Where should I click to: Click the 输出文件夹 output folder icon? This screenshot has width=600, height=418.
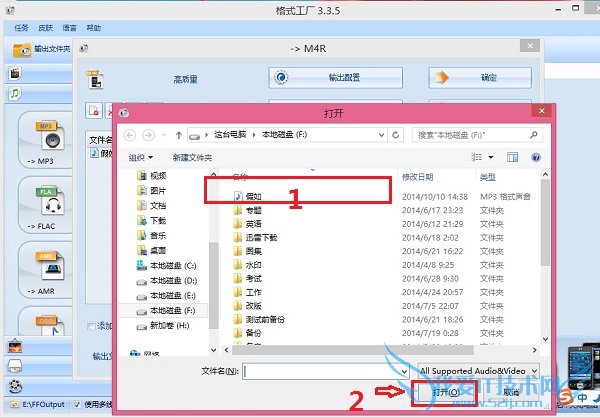tap(22, 50)
